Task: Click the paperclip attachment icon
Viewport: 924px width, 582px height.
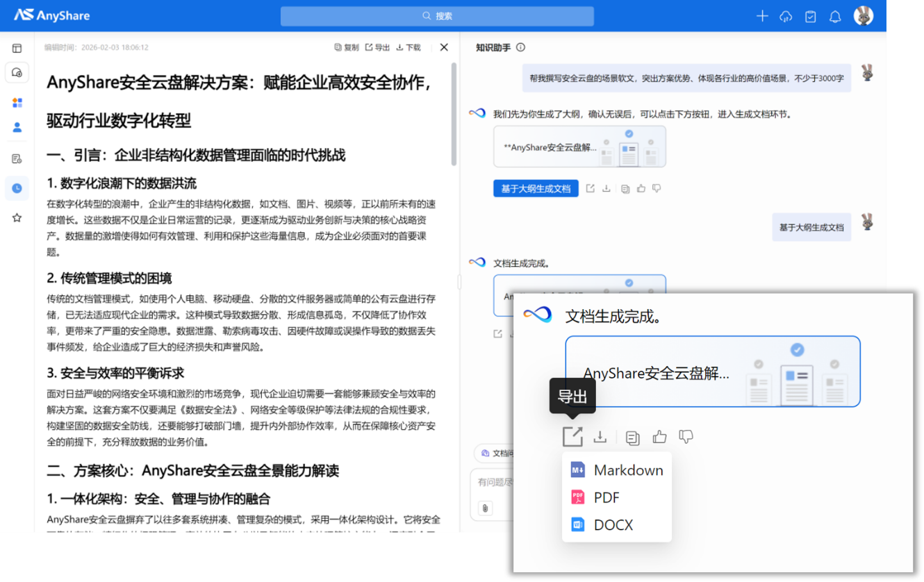Action: click(485, 508)
